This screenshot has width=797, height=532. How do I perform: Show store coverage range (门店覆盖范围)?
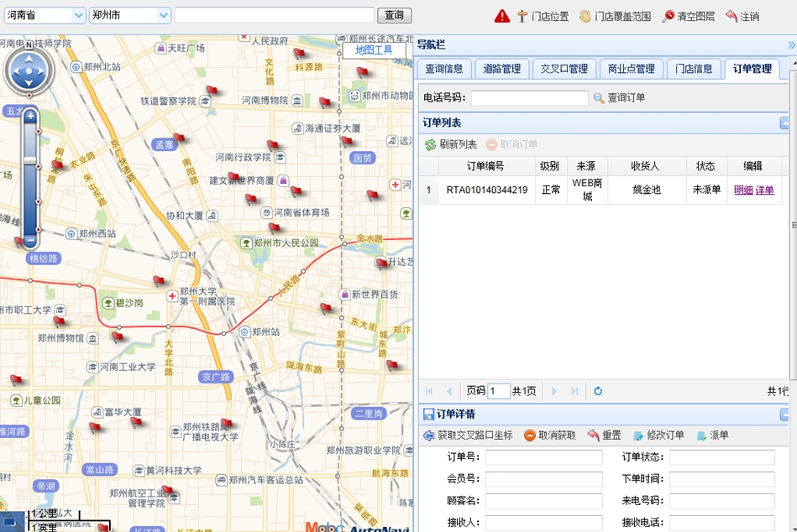point(615,16)
